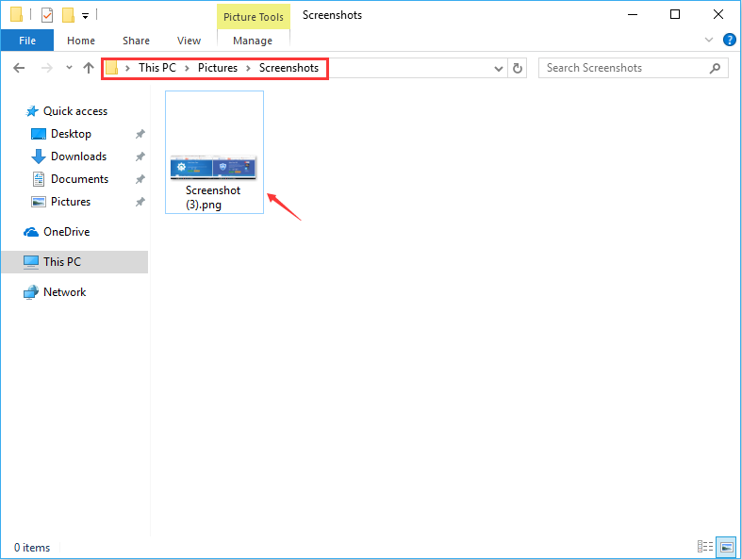Image resolution: width=742 pixels, height=560 pixels.
Task: Click the pin icon next to Downloads
Action: [140, 156]
